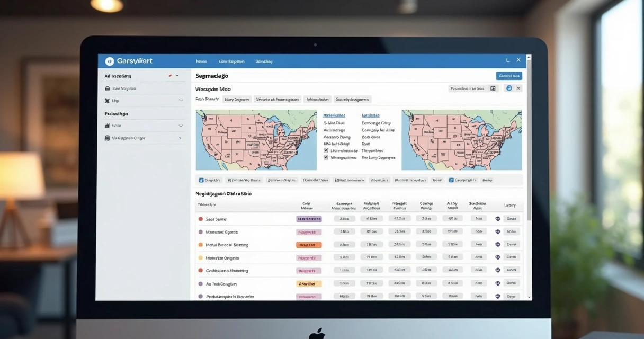Open the first menu item in the blue header

click(201, 61)
